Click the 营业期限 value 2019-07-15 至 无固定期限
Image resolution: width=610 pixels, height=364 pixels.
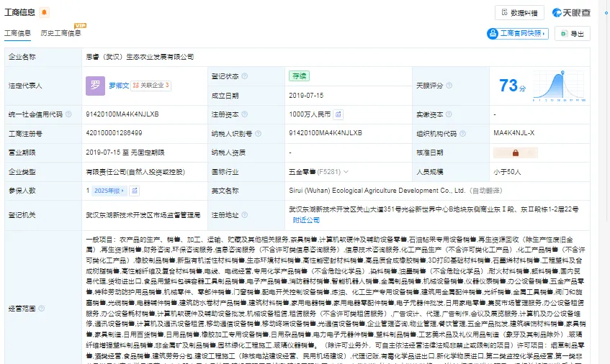click(x=125, y=153)
